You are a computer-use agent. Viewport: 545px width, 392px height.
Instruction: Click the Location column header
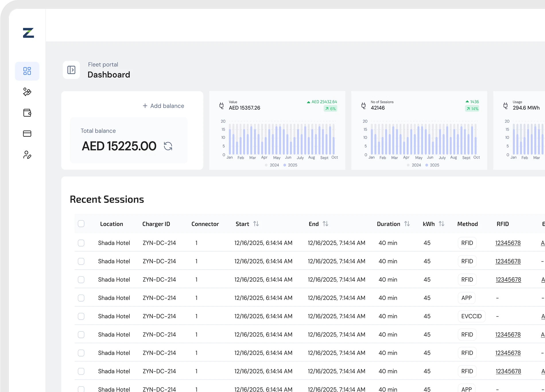click(112, 224)
